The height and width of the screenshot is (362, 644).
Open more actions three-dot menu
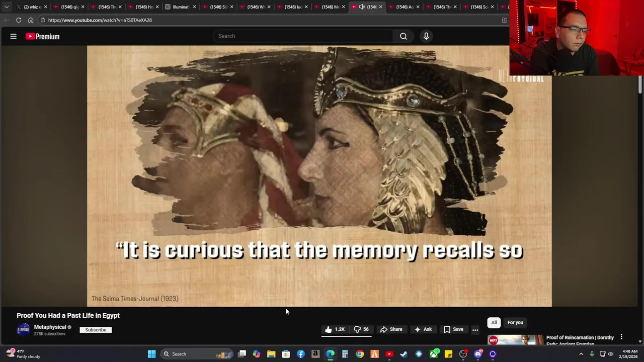(x=475, y=330)
